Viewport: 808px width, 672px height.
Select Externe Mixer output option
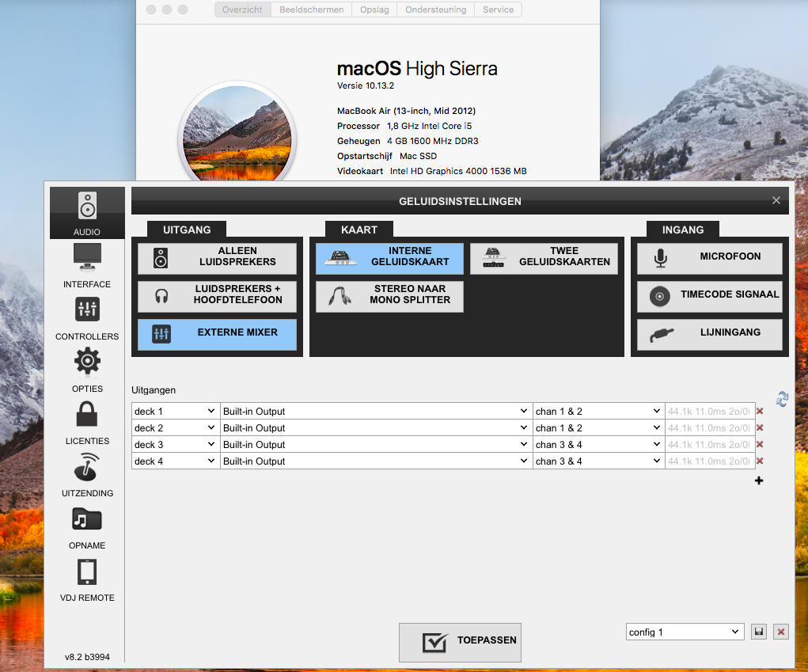coord(217,335)
